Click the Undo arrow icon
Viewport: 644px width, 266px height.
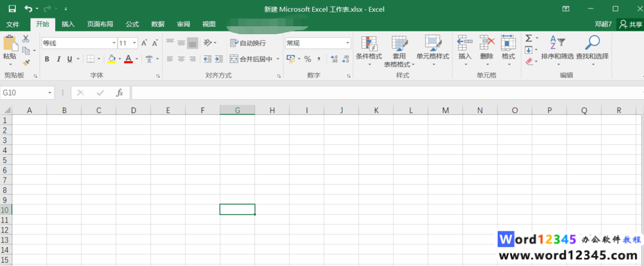[28, 9]
